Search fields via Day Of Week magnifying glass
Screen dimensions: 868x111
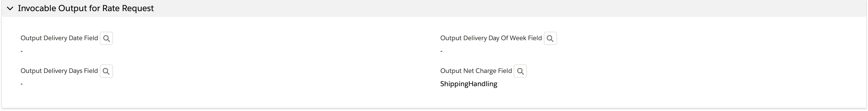tap(550, 39)
